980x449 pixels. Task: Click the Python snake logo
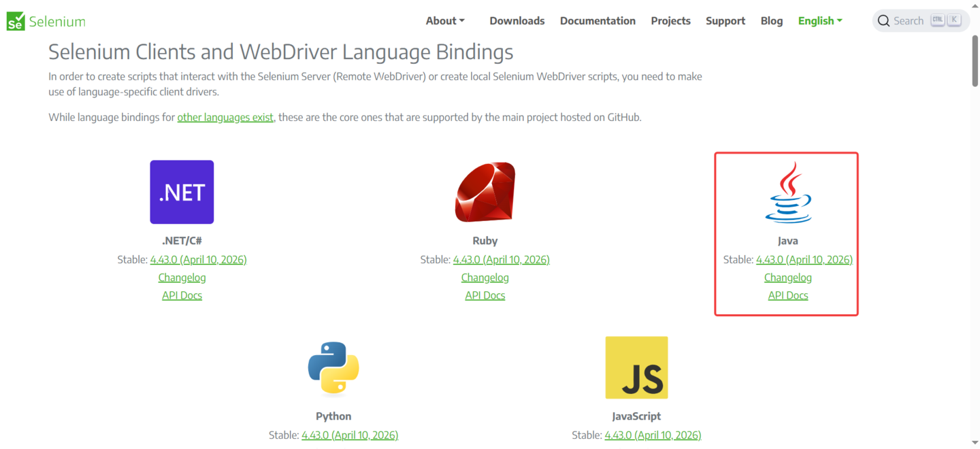pyautogui.click(x=333, y=367)
